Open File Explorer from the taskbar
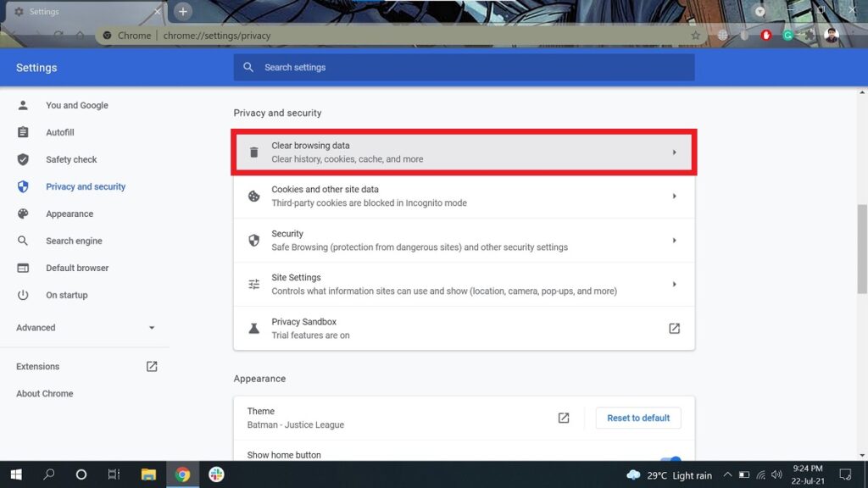 pos(148,474)
